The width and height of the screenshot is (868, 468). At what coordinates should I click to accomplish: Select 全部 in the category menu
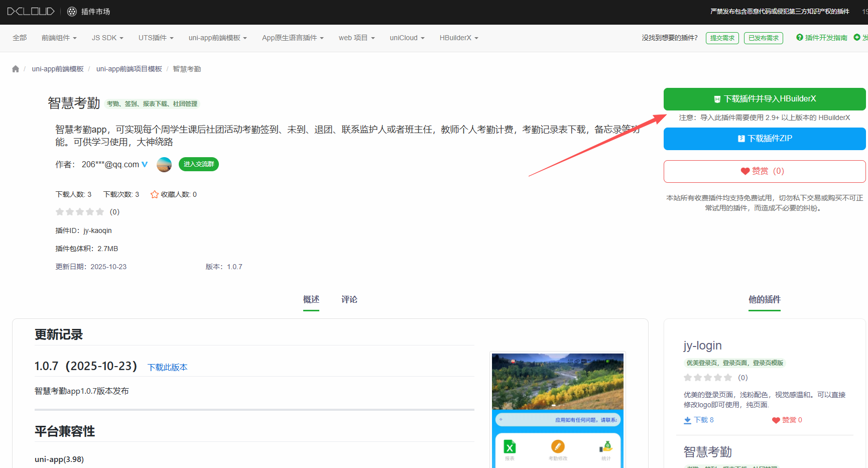coord(20,38)
